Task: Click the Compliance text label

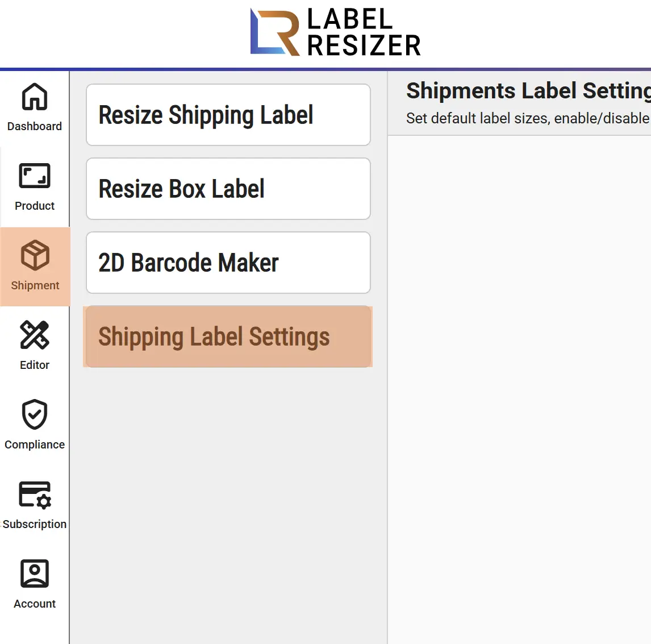Action: click(x=35, y=444)
